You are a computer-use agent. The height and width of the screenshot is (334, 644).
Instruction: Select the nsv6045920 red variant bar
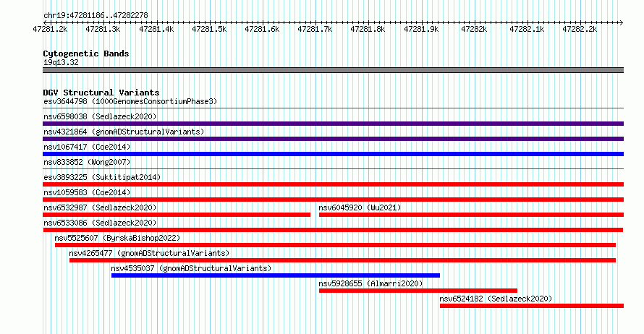click(x=472, y=215)
